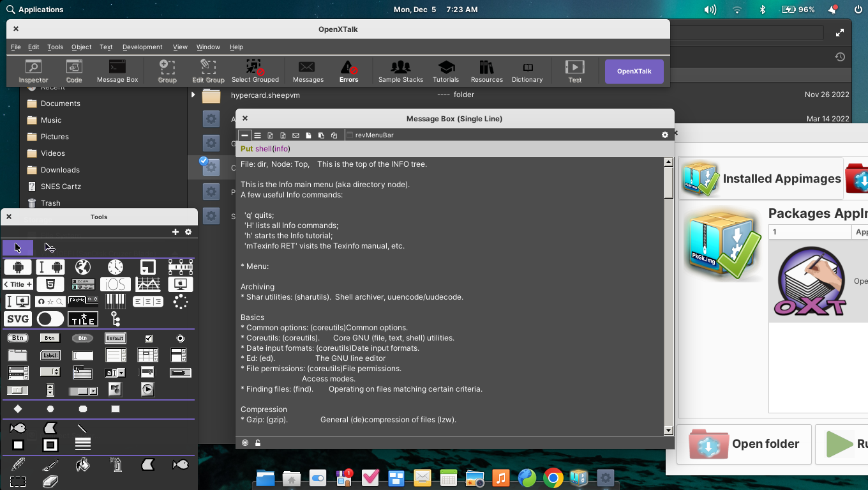Select the Label field control
This screenshot has width=868, height=490.
point(50,355)
